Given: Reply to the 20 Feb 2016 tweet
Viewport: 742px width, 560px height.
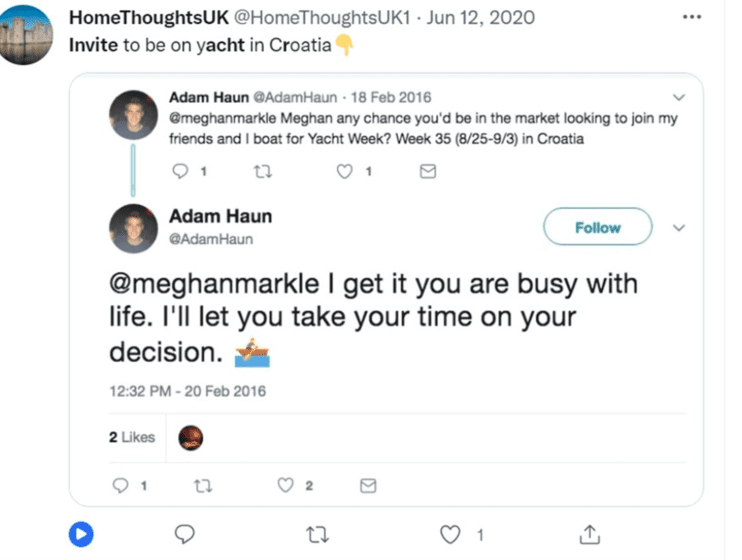Looking at the screenshot, I should pos(120,486).
